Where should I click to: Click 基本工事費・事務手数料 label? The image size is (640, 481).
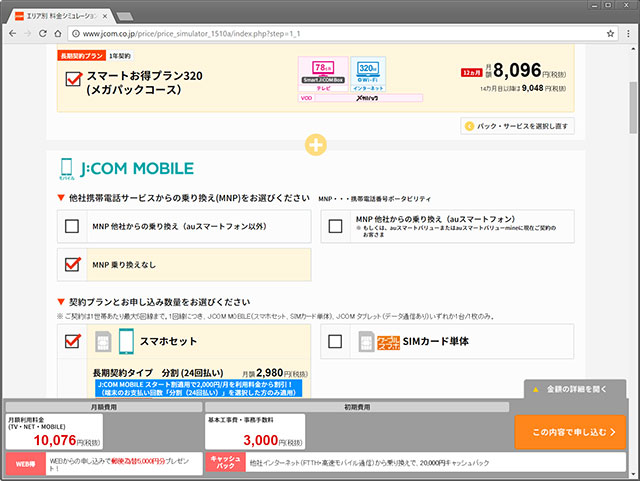pyautogui.click(x=241, y=420)
